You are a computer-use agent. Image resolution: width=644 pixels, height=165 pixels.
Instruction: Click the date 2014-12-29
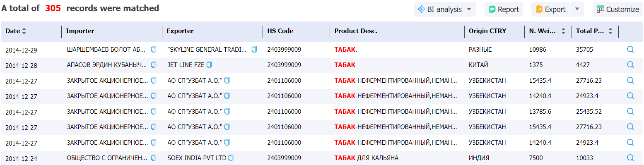tap(21, 50)
